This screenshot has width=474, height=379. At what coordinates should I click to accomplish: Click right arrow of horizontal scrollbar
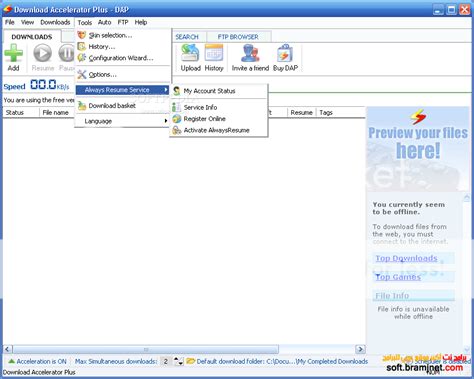click(x=360, y=349)
